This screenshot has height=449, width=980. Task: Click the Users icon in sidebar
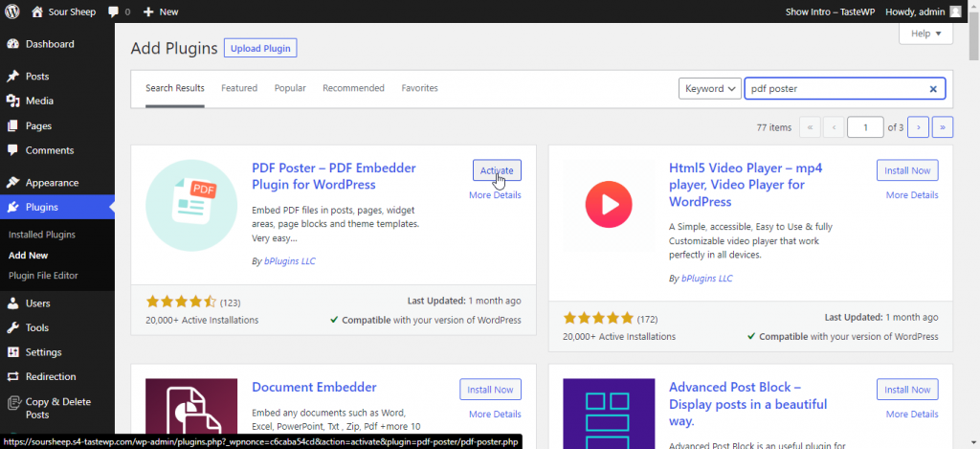12,303
